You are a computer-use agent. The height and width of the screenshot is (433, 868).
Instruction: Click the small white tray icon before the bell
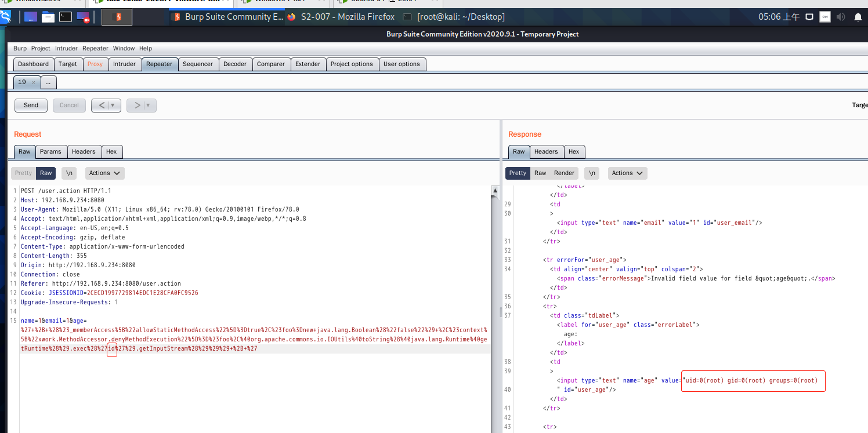pyautogui.click(x=824, y=17)
